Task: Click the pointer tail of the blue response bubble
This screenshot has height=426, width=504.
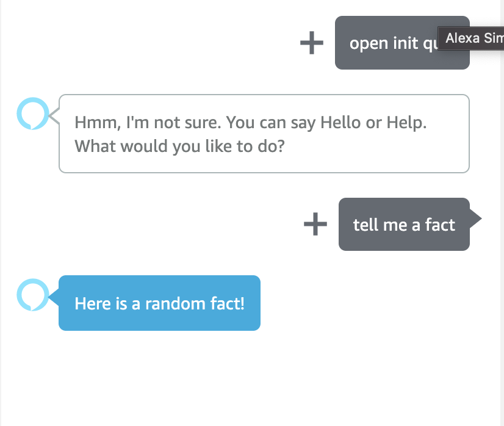Action: [54, 297]
